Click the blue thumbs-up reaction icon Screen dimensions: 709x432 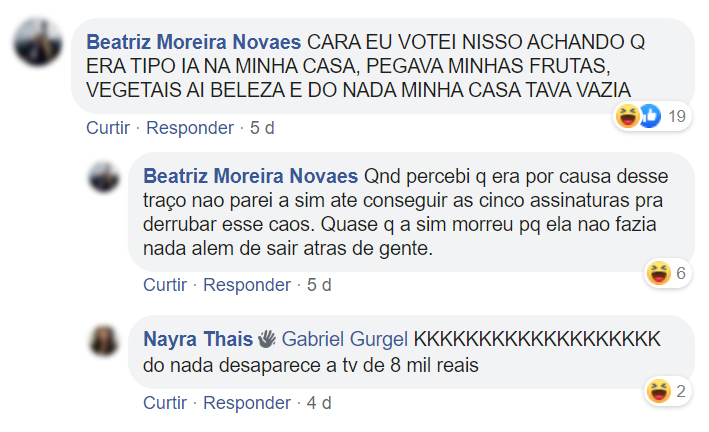tap(649, 117)
